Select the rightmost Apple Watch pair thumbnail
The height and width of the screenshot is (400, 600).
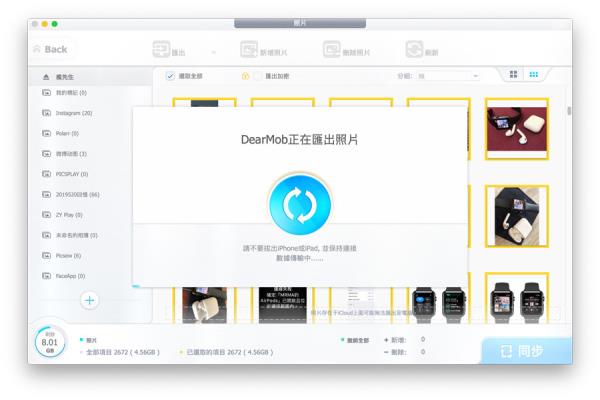coord(517,299)
